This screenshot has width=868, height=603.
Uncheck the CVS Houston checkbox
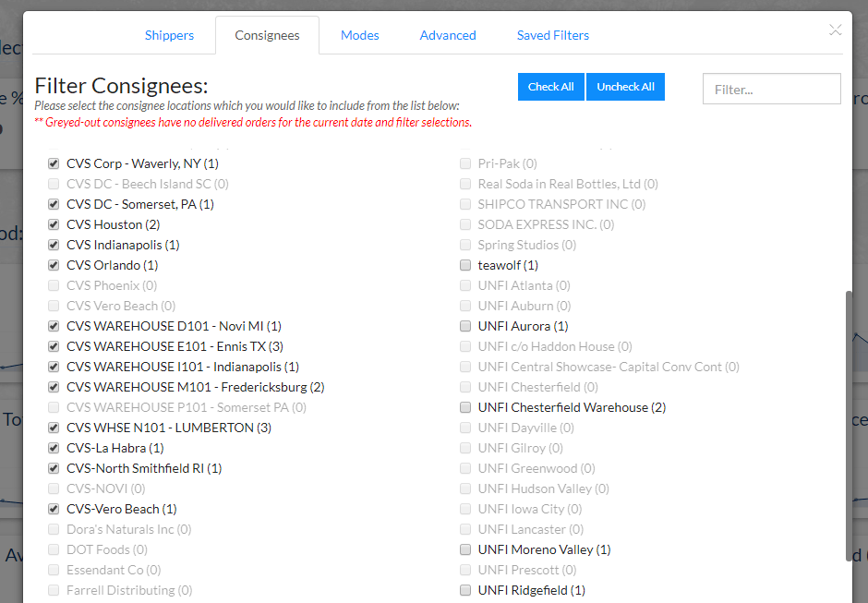[54, 224]
